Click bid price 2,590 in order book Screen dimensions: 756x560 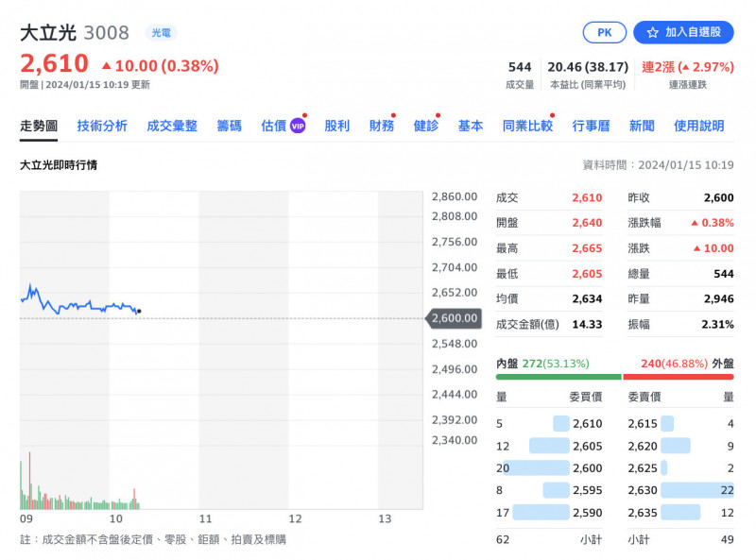587,513
